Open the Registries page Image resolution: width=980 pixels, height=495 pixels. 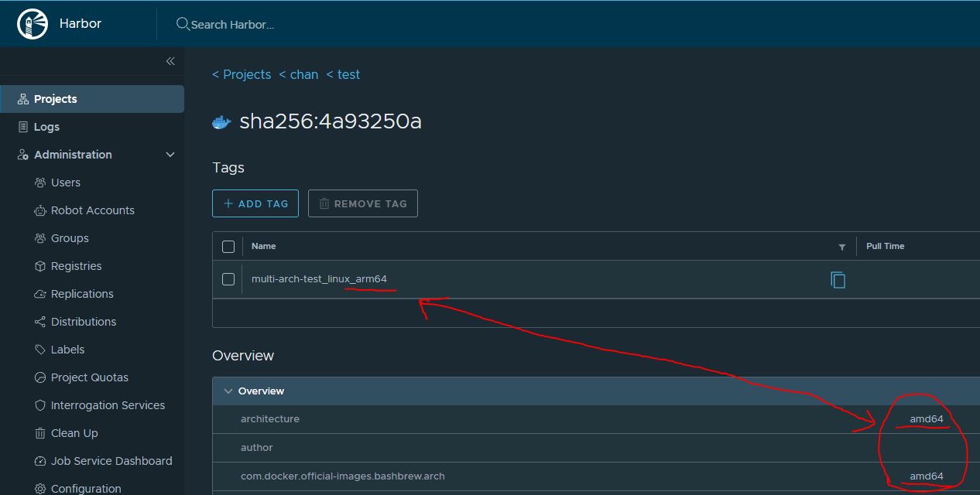point(76,266)
